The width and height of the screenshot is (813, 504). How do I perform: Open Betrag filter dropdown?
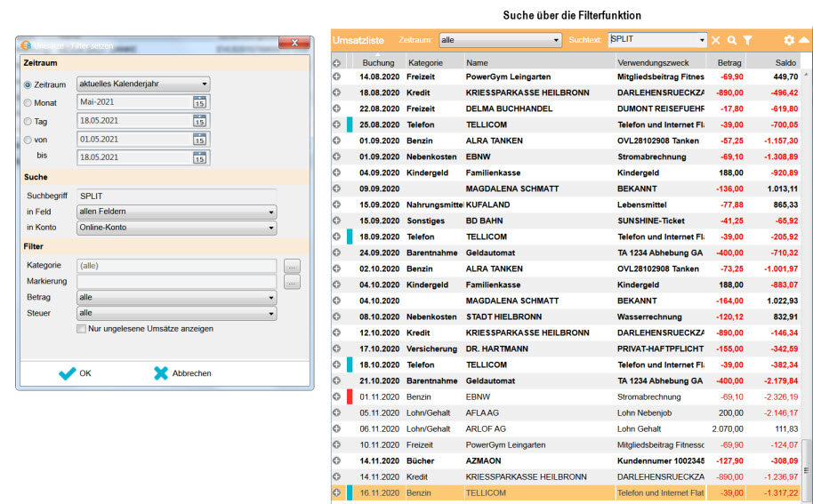[176, 298]
